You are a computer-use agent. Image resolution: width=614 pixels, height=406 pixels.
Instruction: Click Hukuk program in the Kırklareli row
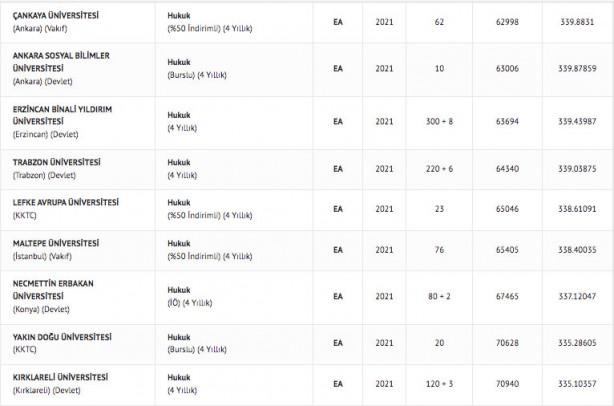(x=180, y=375)
